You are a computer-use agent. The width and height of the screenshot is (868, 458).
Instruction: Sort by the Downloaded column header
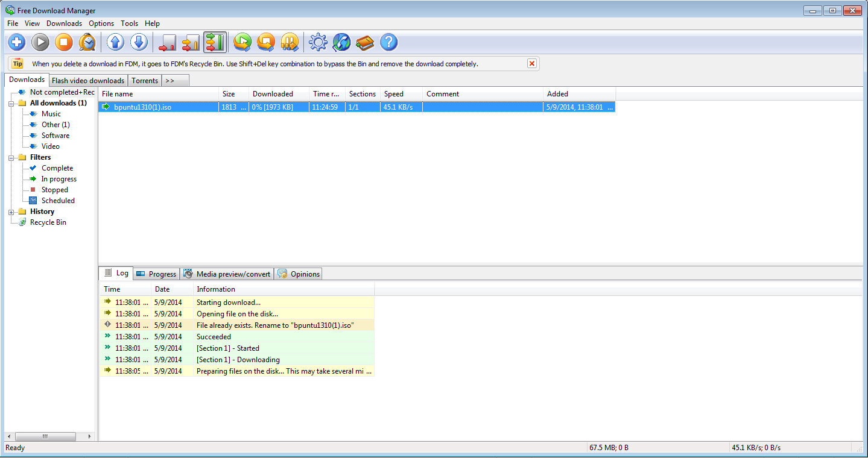[x=279, y=94]
